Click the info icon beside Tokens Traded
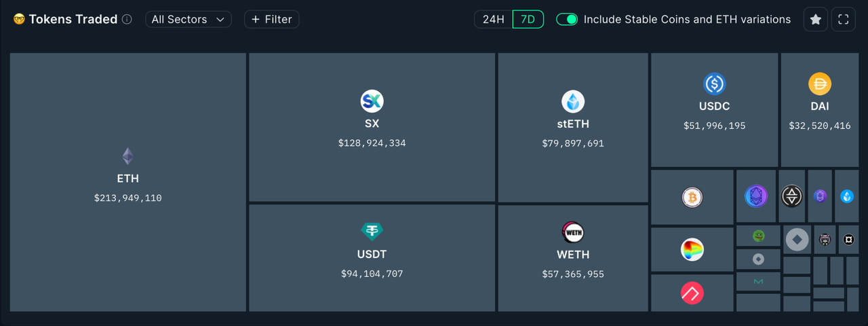868x326 pixels. 127,20
